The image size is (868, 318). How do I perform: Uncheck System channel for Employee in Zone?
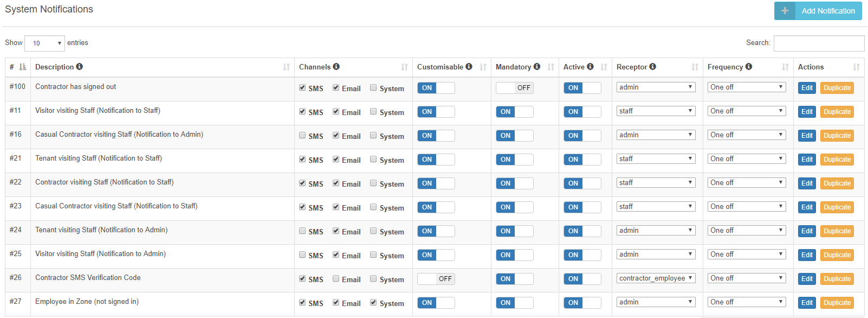(x=373, y=303)
